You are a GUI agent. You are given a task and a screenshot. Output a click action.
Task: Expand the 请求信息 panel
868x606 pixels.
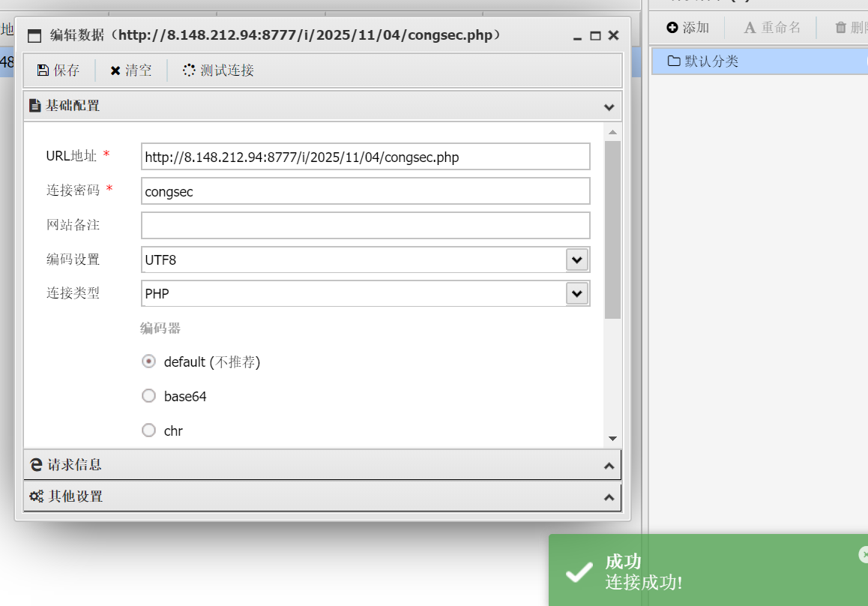609,466
